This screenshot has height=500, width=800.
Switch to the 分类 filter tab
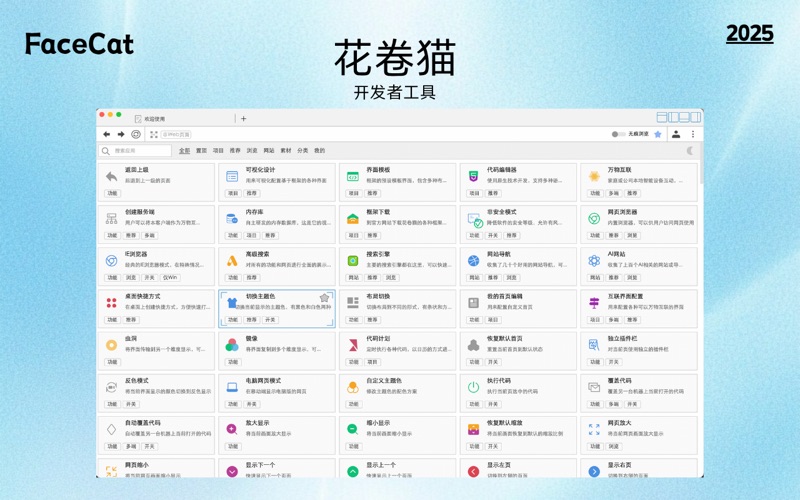pos(303,151)
